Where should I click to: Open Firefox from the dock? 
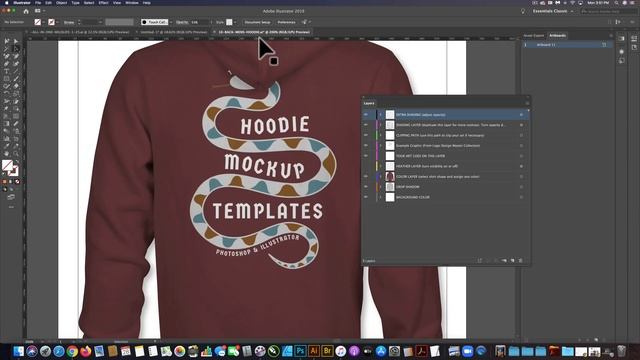86,351
